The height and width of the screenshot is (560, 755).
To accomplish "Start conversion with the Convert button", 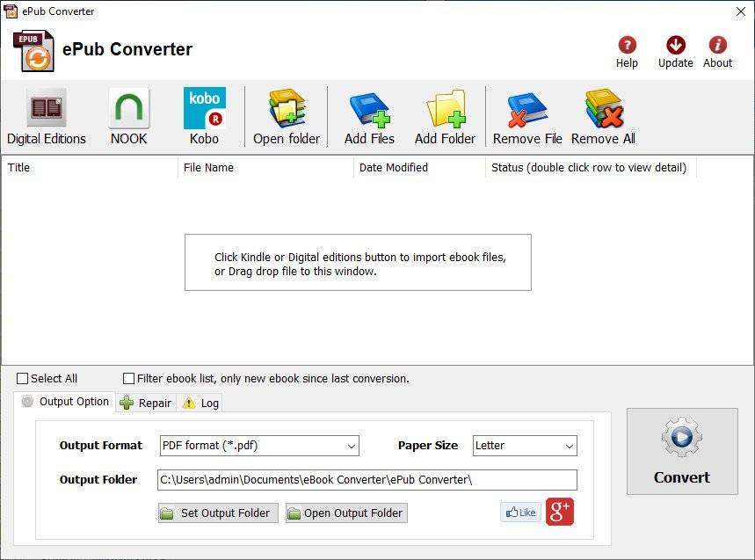I will tap(682, 451).
